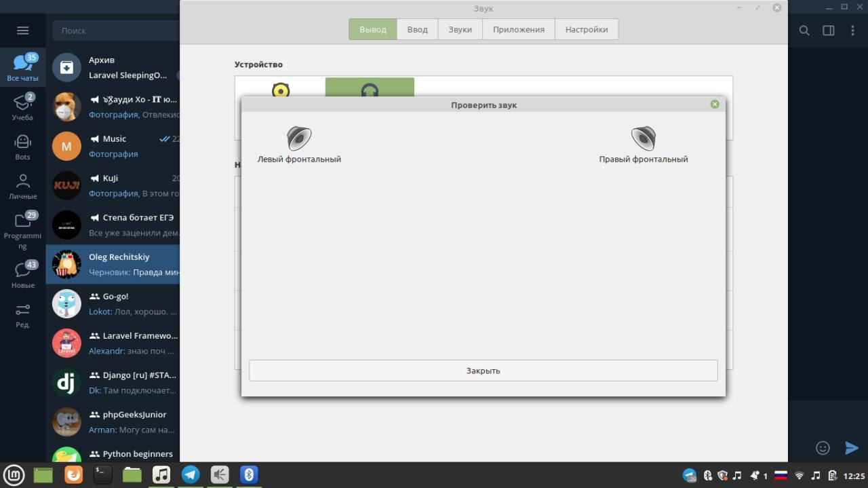Click the Telegram send message arrow
868x488 pixels.
coord(852,447)
